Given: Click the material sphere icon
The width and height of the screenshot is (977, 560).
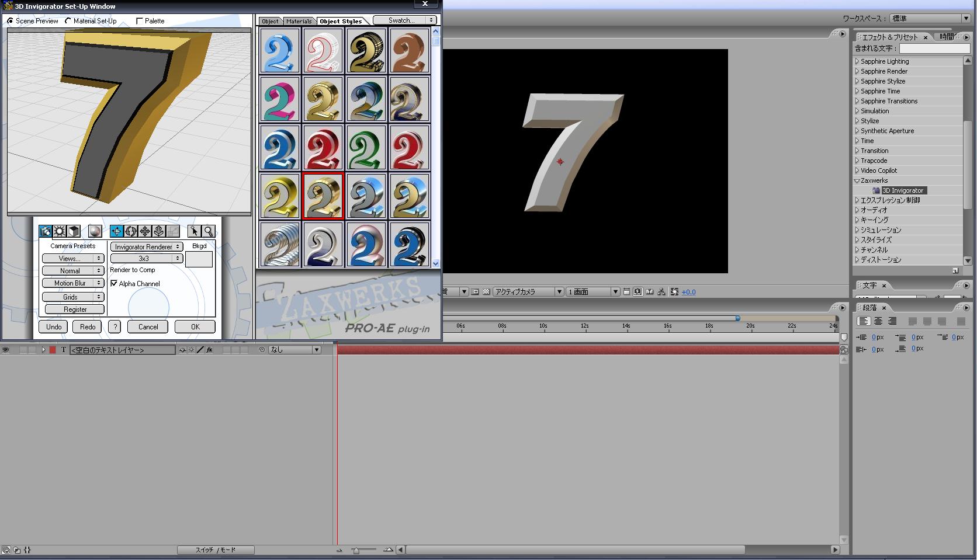Looking at the screenshot, I should coord(95,231).
